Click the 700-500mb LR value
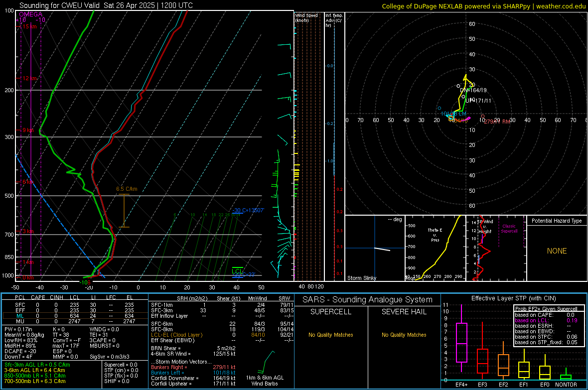This screenshot has height=390, width=588. click(35, 381)
